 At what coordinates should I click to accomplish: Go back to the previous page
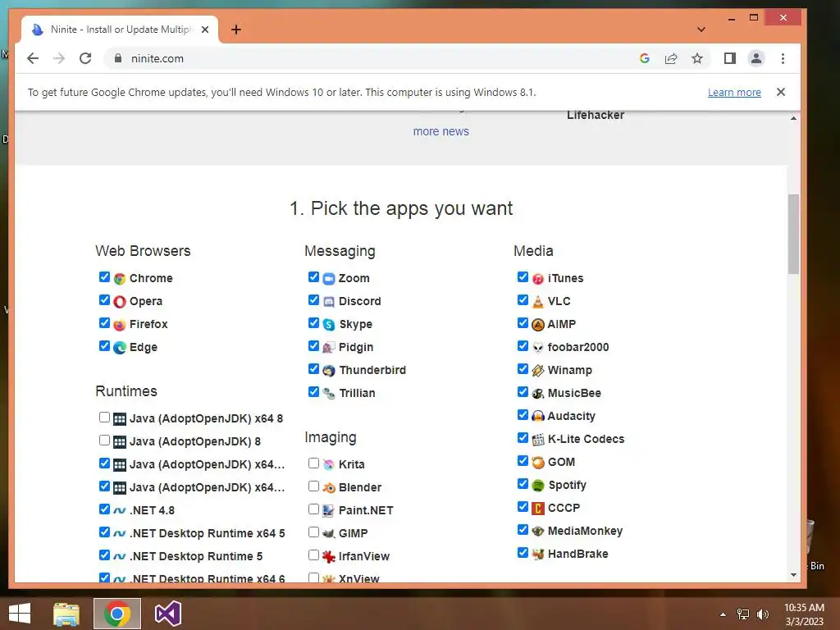tap(33, 58)
